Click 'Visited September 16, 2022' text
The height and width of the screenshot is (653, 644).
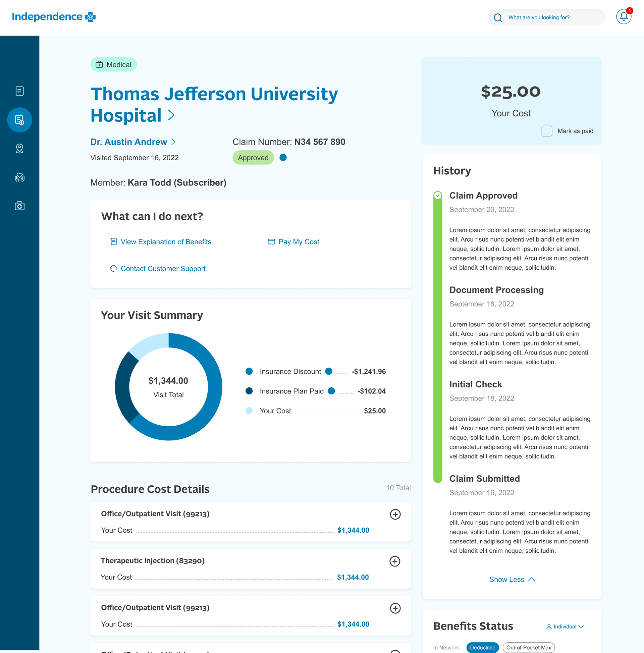coord(134,158)
